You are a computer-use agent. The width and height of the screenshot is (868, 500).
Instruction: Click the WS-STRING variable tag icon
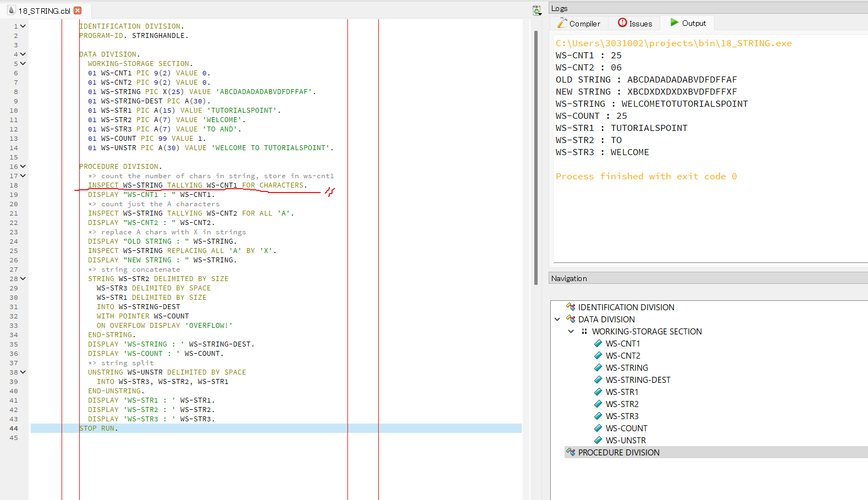pyautogui.click(x=598, y=368)
